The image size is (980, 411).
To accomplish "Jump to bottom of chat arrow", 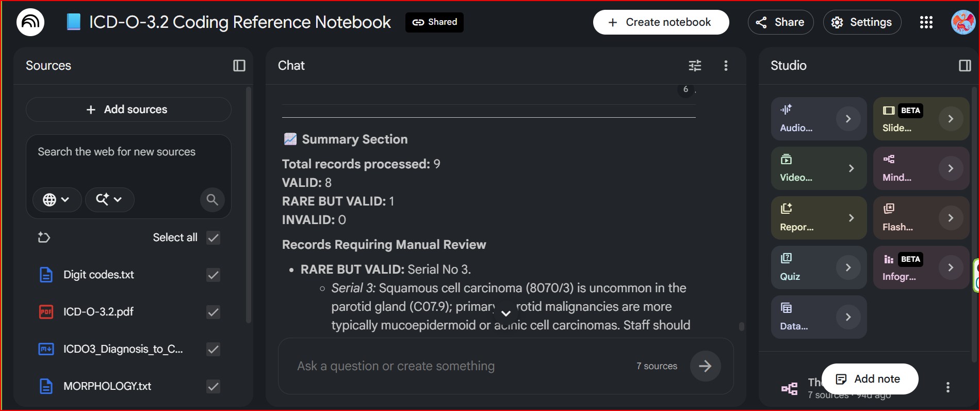I will coord(506,313).
